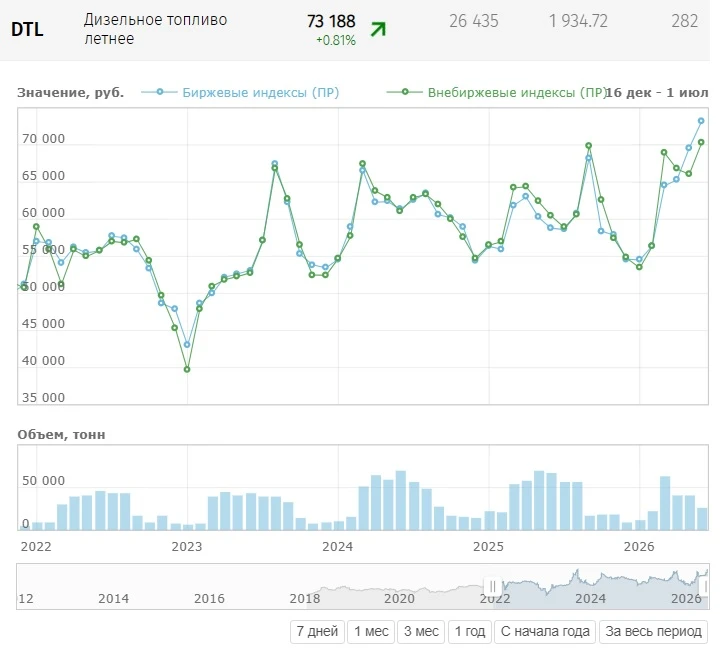Toggle Биржевые индексы (ПР) legend series
This screenshot has height=649, width=720.
tap(241, 92)
